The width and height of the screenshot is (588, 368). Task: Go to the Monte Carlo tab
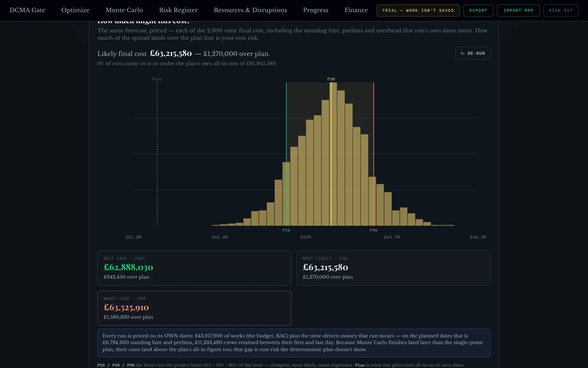(124, 10)
